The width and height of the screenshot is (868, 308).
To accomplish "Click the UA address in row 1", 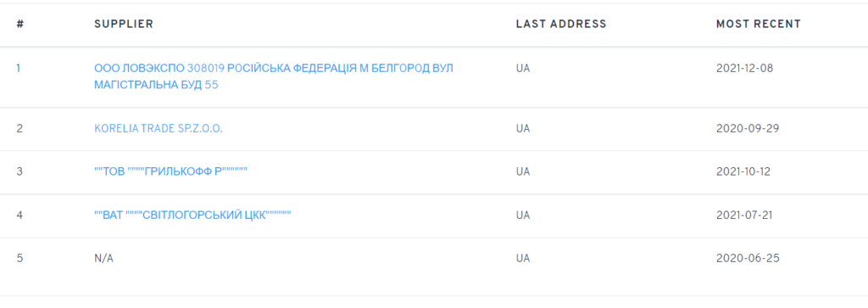I will point(522,69).
